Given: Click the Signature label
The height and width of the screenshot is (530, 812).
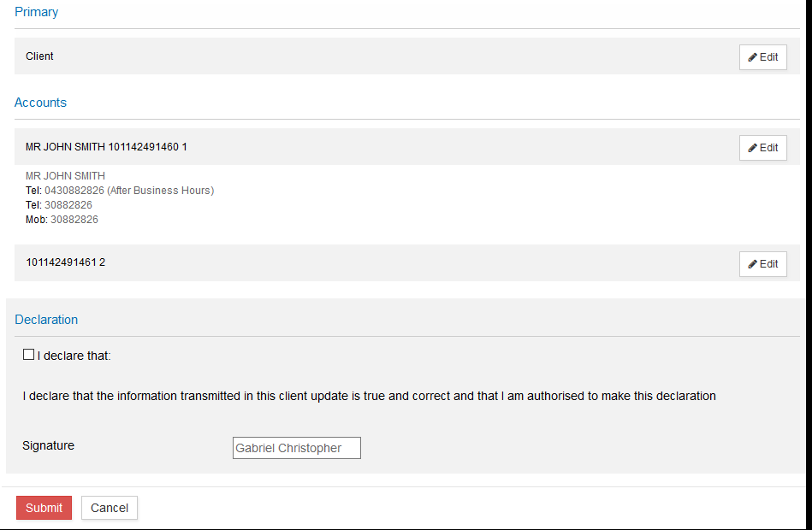Looking at the screenshot, I should point(49,445).
